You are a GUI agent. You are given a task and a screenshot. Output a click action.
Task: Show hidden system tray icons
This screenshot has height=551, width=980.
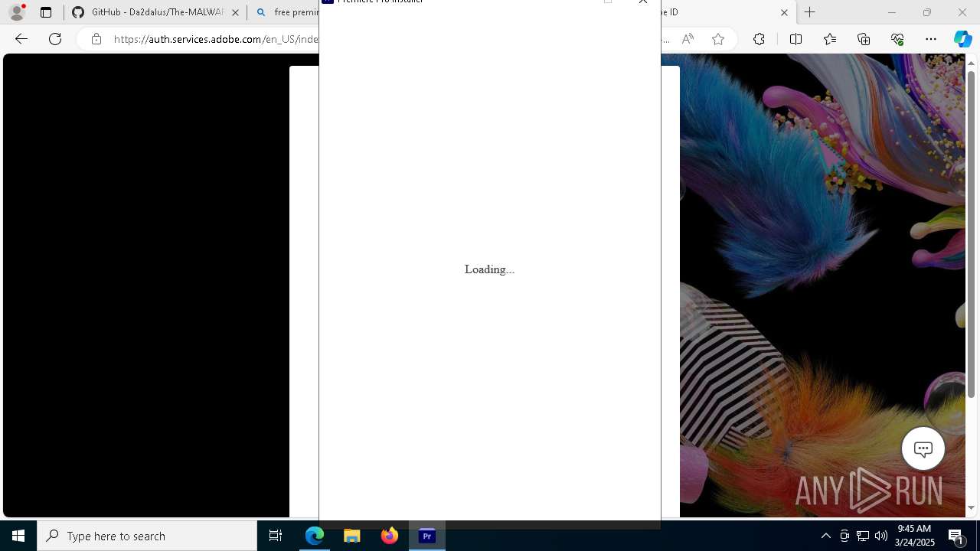[x=825, y=536]
